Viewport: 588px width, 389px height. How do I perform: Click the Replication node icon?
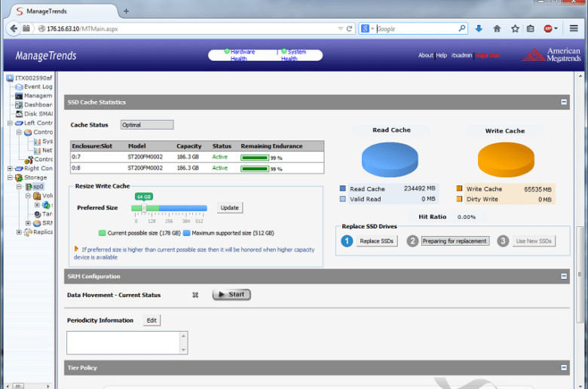coord(28,232)
